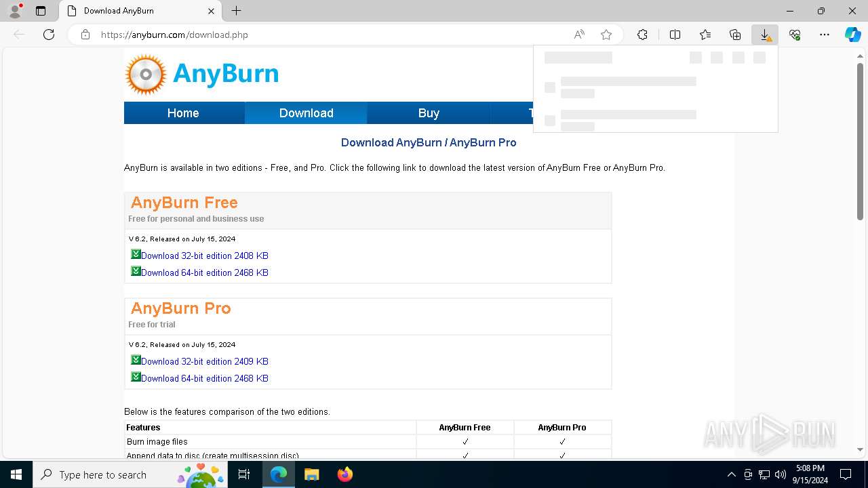Click green download icon for Pro 32-bit

click(136, 360)
